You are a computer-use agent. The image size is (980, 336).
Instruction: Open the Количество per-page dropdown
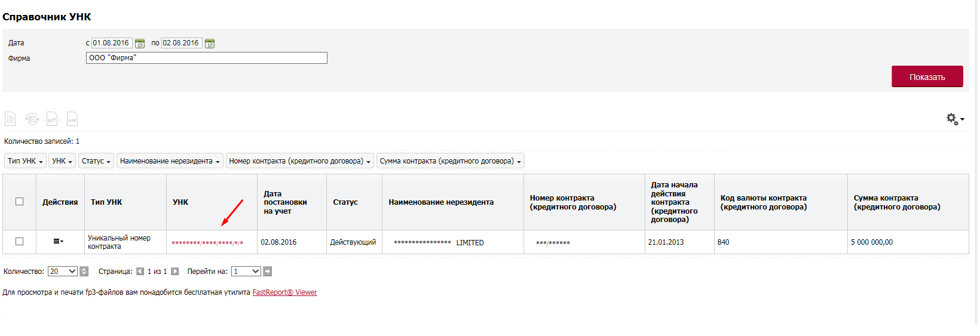pos(63,272)
